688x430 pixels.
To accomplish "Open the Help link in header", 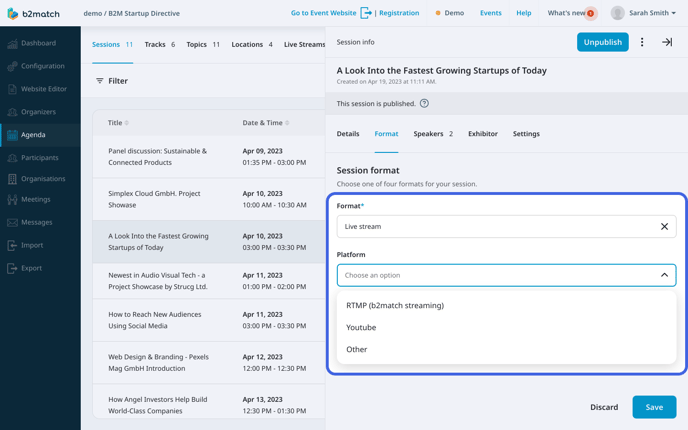I will [x=523, y=13].
